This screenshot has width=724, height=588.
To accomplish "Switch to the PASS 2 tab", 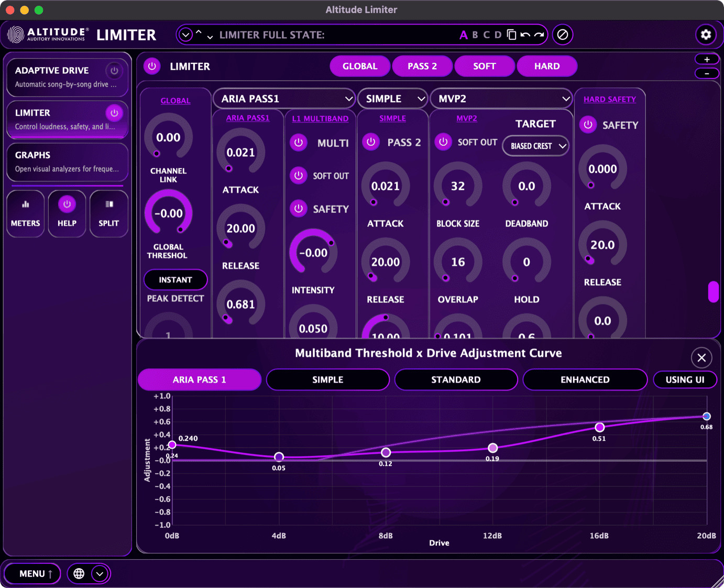I will [422, 66].
